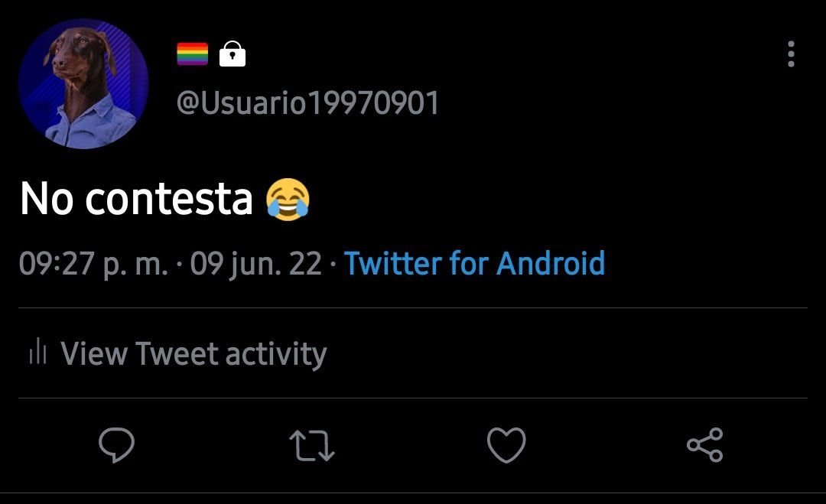
Task: Click the word 'activity' in the analytics row
Action: coord(276,353)
